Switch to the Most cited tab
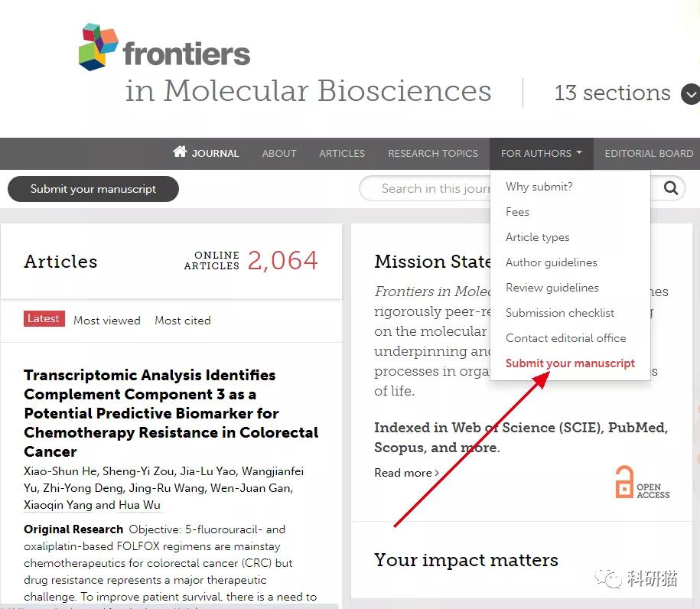 click(183, 321)
